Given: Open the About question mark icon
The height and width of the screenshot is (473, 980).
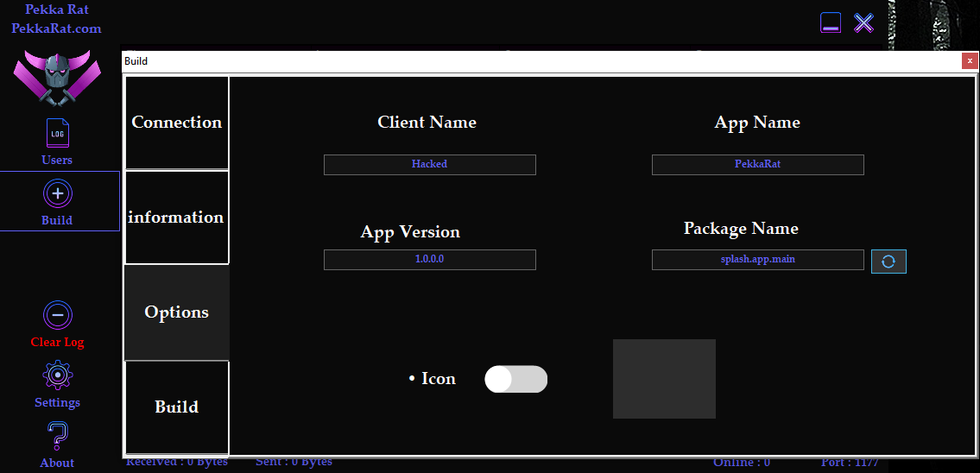Looking at the screenshot, I should click(57, 436).
